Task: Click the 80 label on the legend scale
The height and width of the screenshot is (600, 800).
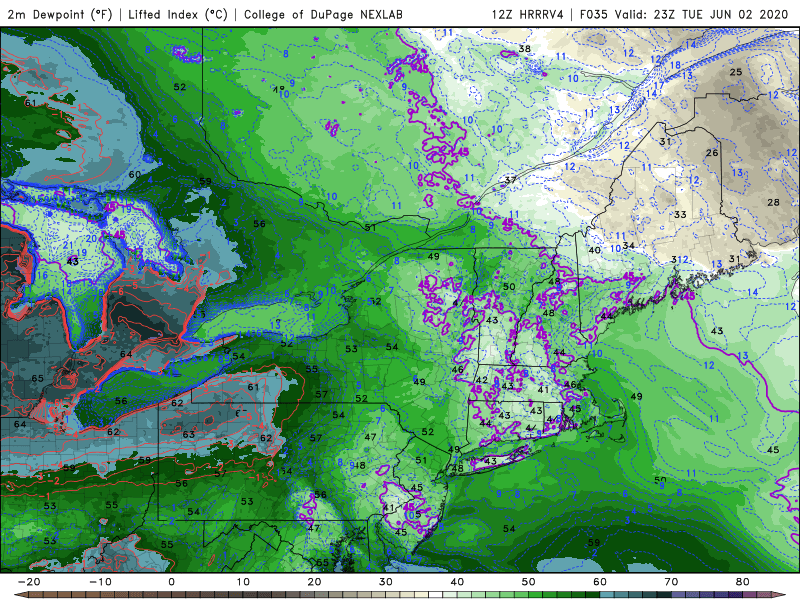Action: pyautogui.click(x=743, y=582)
